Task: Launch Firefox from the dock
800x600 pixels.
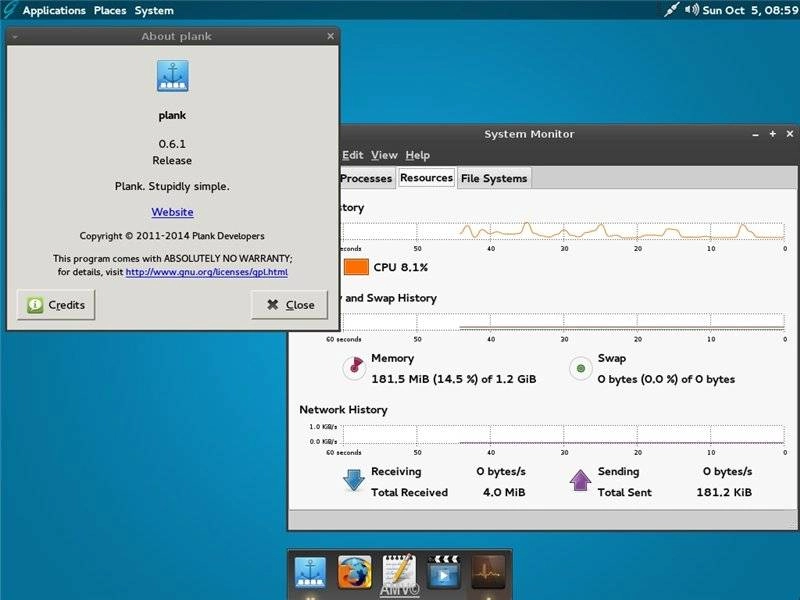Action: (355, 572)
